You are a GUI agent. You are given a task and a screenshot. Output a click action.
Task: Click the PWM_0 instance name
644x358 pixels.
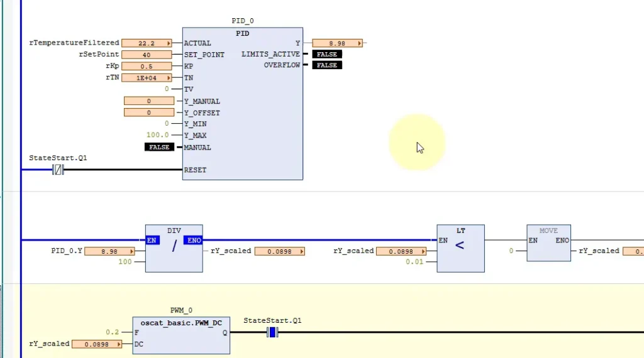(x=181, y=310)
